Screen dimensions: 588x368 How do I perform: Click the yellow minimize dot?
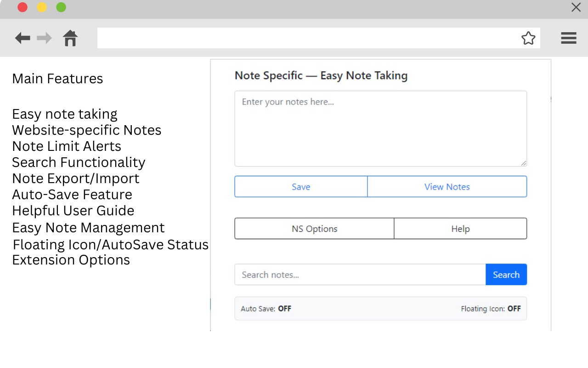(x=42, y=7)
